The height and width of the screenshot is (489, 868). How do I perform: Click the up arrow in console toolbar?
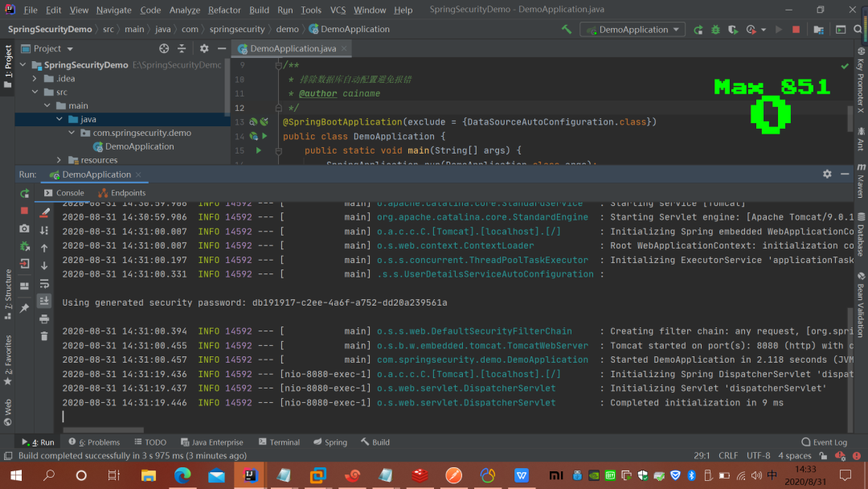[x=44, y=248]
